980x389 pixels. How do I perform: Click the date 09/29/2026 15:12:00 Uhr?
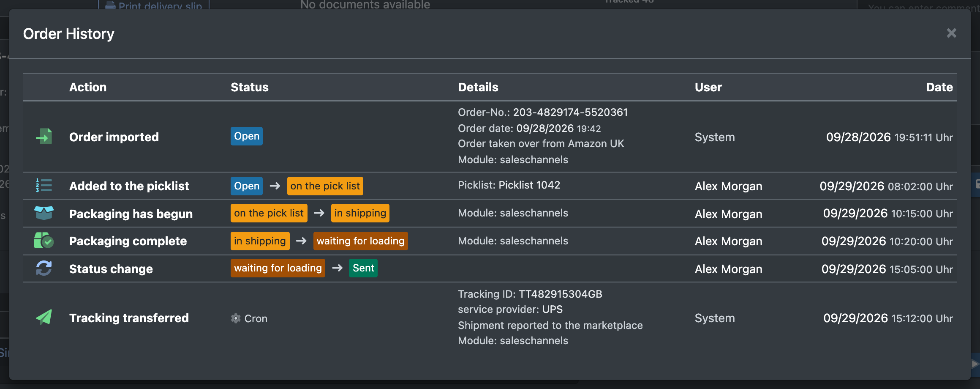(888, 318)
